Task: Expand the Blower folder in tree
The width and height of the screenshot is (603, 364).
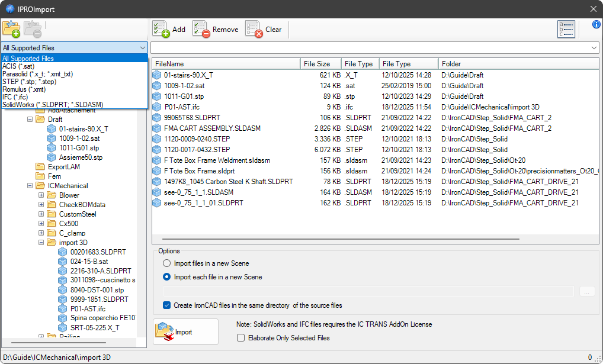Action: (41, 195)
